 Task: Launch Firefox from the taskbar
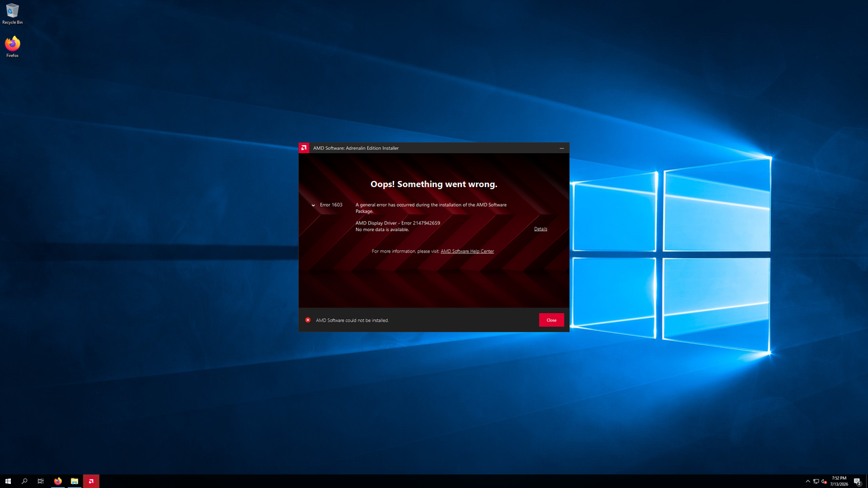(x=58, y=481)
